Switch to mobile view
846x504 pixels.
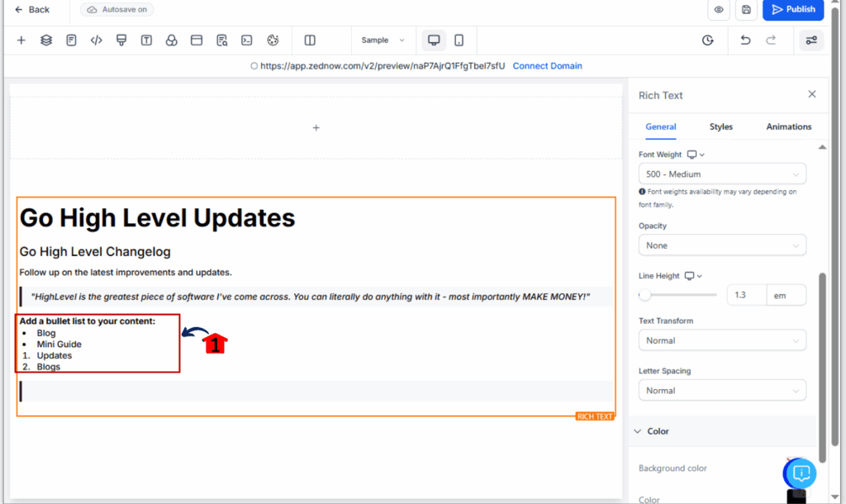tap(459, 40)
